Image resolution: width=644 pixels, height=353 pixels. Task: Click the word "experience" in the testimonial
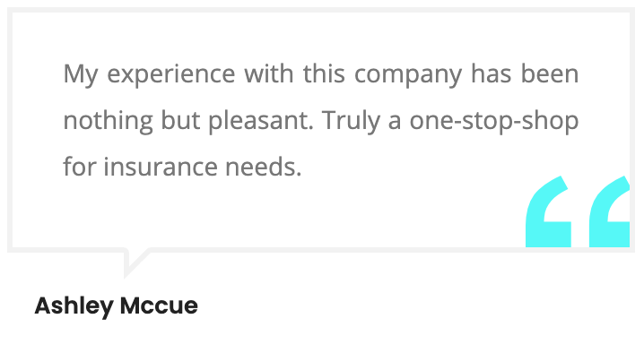[171, 75]
